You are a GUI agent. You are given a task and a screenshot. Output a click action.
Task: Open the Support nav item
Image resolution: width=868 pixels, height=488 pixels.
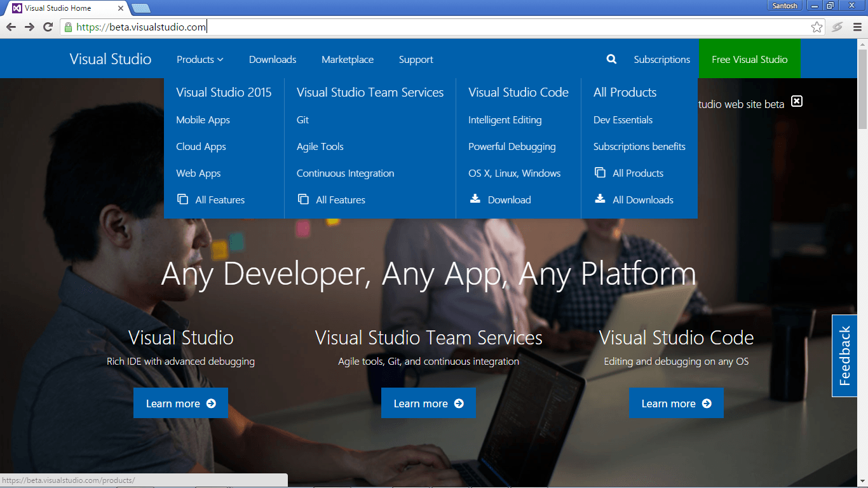point(416,59)
